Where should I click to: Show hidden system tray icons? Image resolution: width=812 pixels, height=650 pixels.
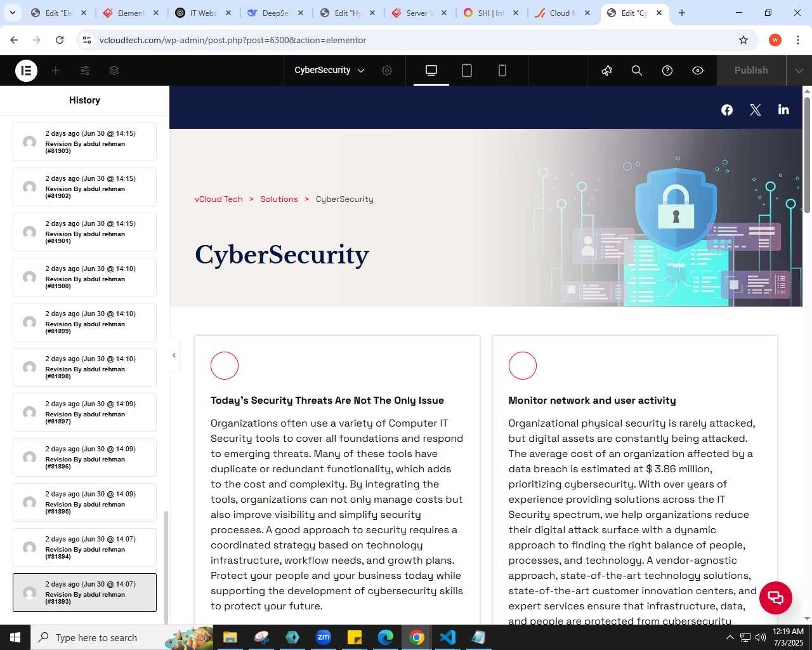730,637
